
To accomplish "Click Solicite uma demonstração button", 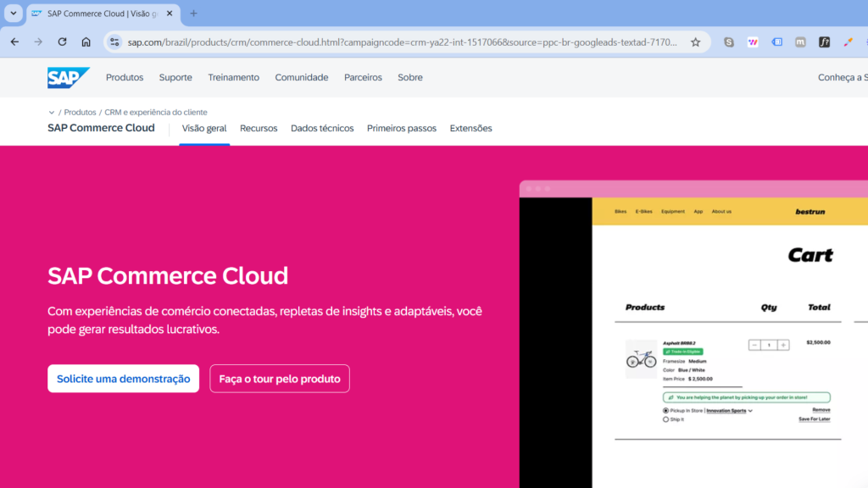I will pyautogui.click(x=124, y=379).
